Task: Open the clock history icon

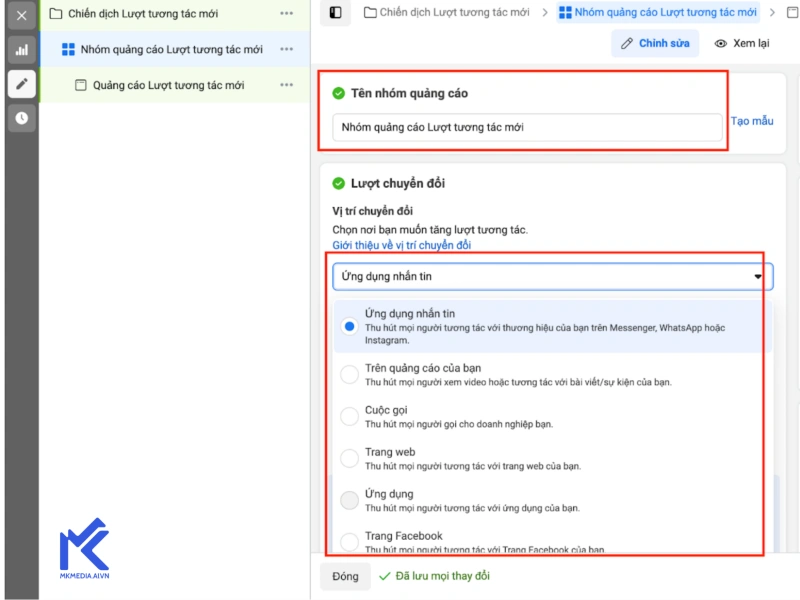Action: [x=21, y=118]
